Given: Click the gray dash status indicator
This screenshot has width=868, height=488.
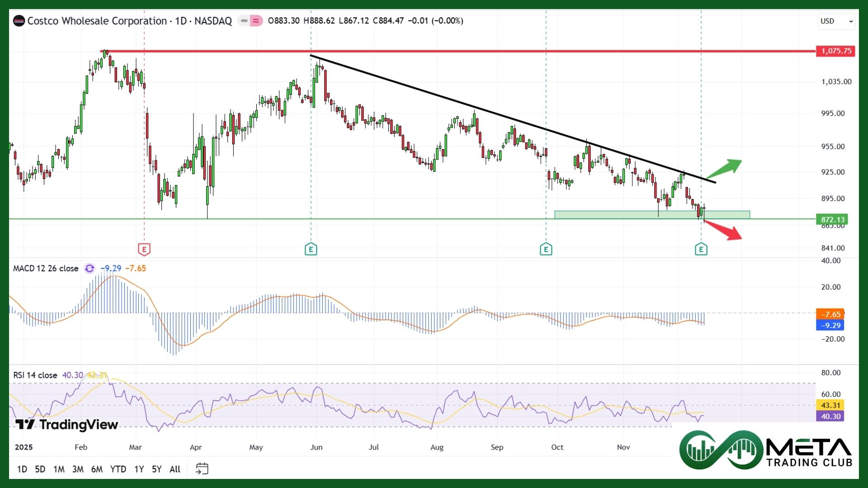Looking at the screenshot, I should coord(244,21).
